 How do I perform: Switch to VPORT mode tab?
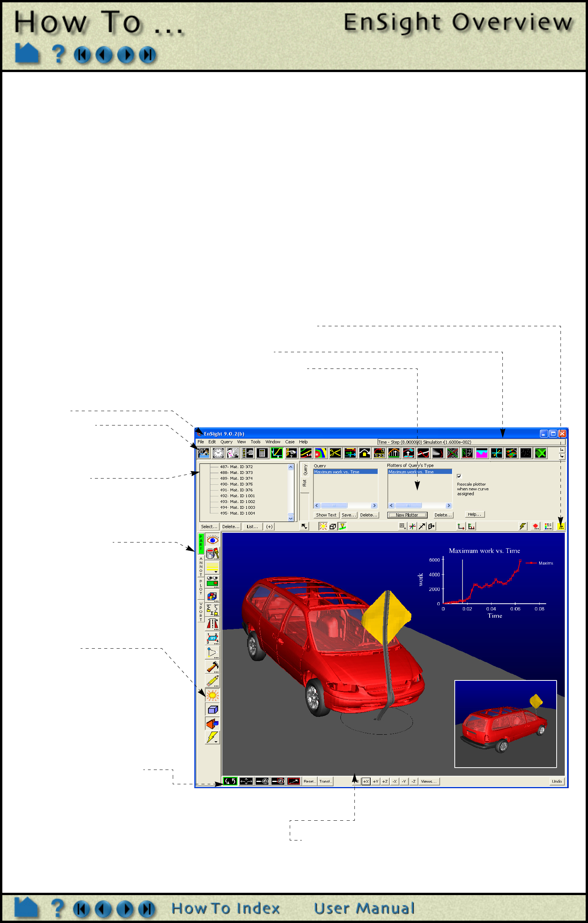click(201, 611)
